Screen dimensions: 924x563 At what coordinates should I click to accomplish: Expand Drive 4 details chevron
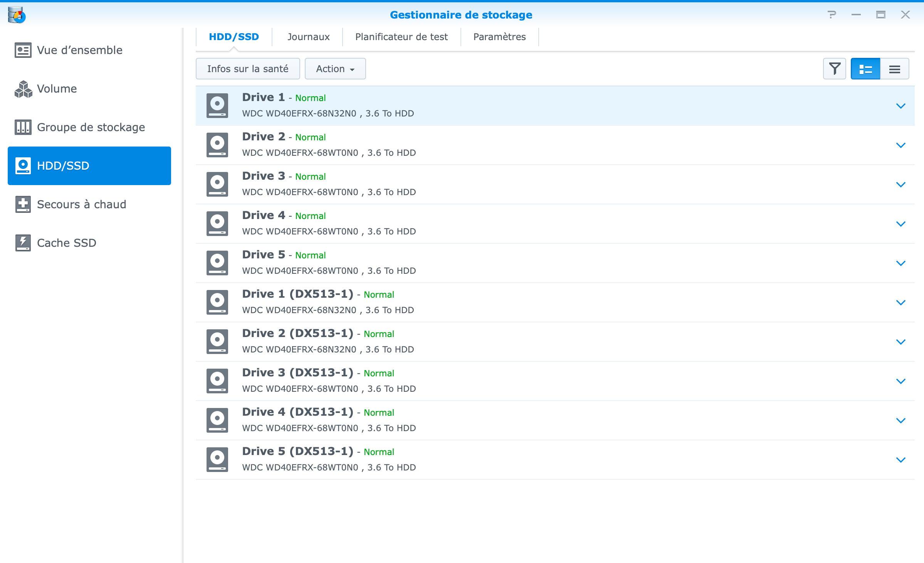(x=900, y=224)
